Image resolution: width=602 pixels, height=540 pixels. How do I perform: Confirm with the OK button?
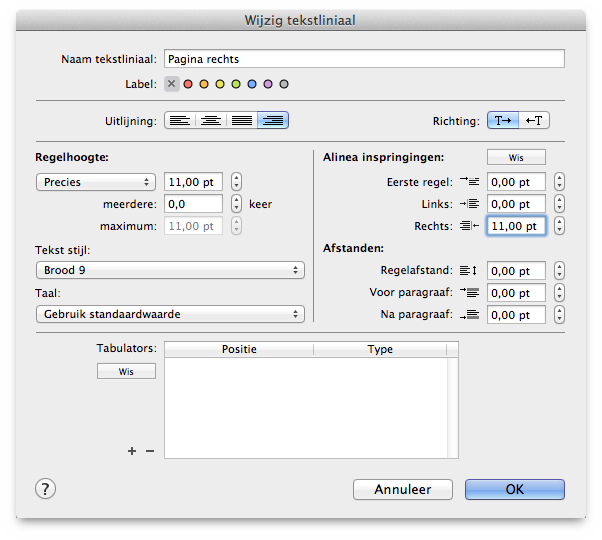515,489
